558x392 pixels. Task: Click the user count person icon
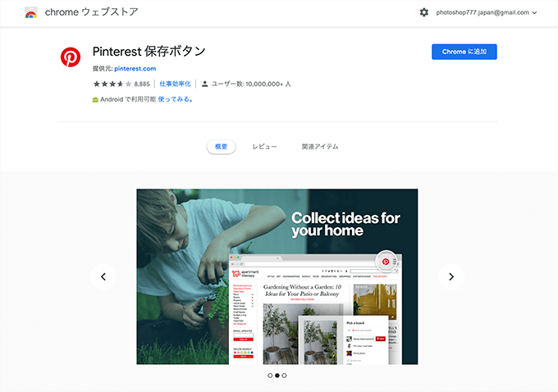pos(204,84)
